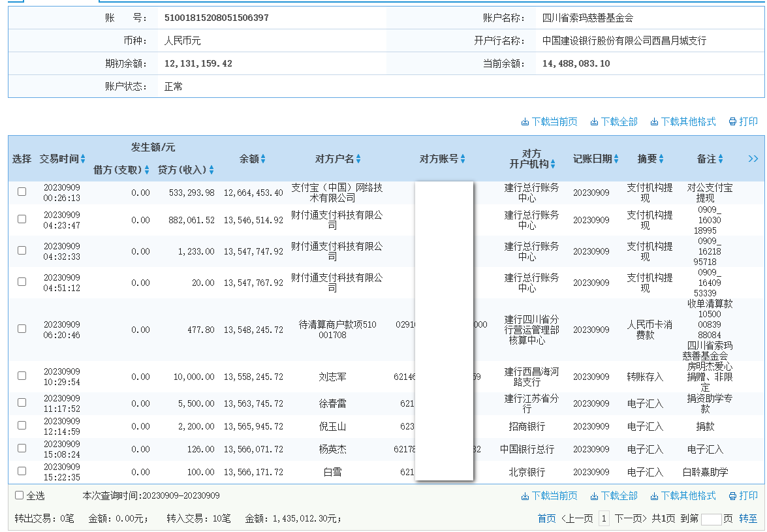
Task: Click bottom print icon
Action: 732,496
